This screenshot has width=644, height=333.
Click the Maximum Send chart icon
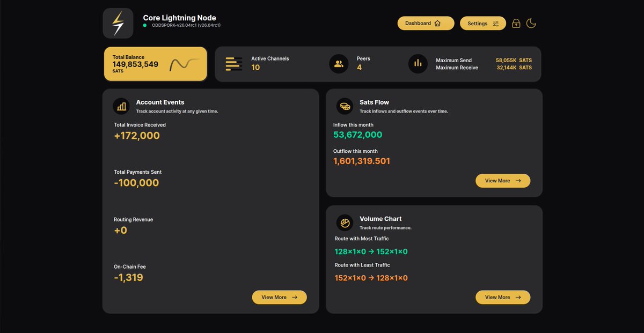pyautogui.click(x=418, y=63)
